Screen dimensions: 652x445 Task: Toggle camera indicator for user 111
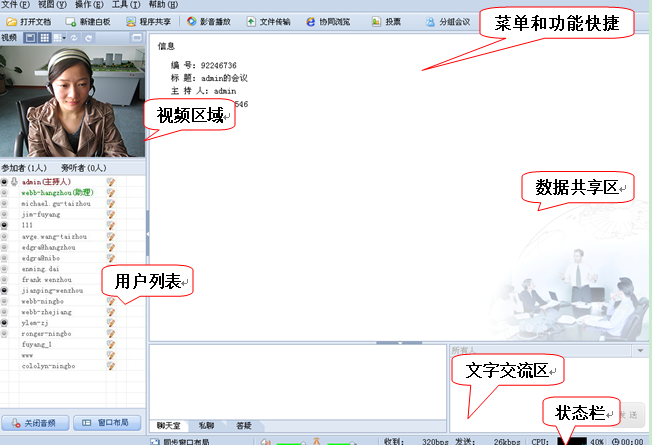pyautogui.click(x=5, y=225)
